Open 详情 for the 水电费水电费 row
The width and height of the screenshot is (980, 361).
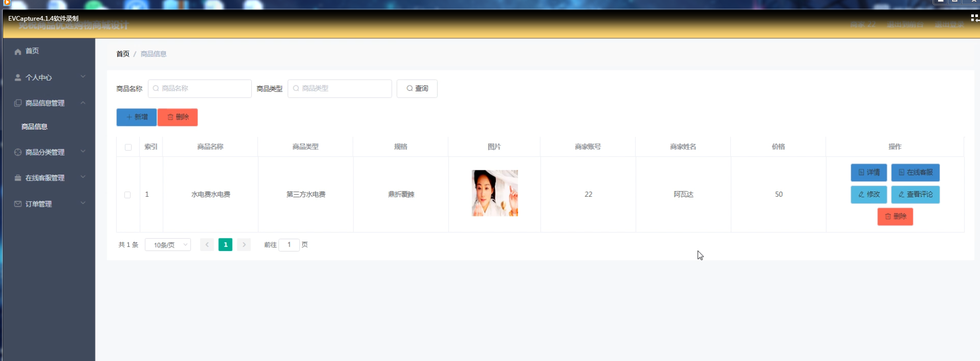pos(869,172)
